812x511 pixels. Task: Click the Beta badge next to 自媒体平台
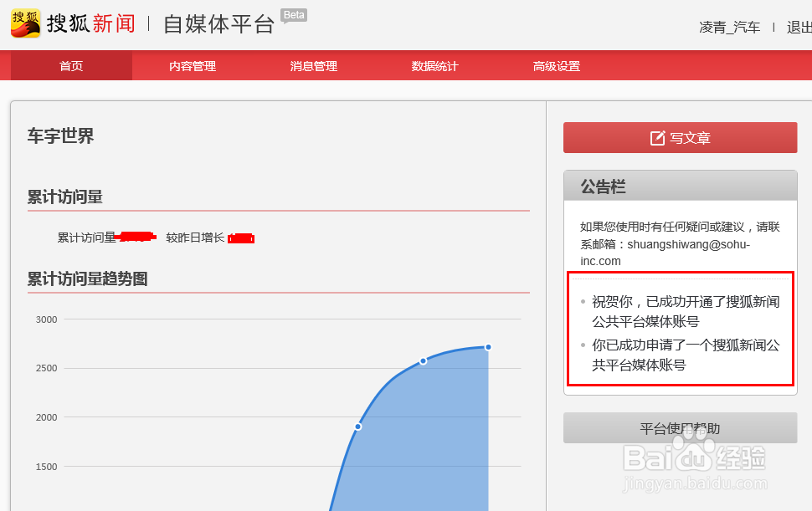(292, 13)
